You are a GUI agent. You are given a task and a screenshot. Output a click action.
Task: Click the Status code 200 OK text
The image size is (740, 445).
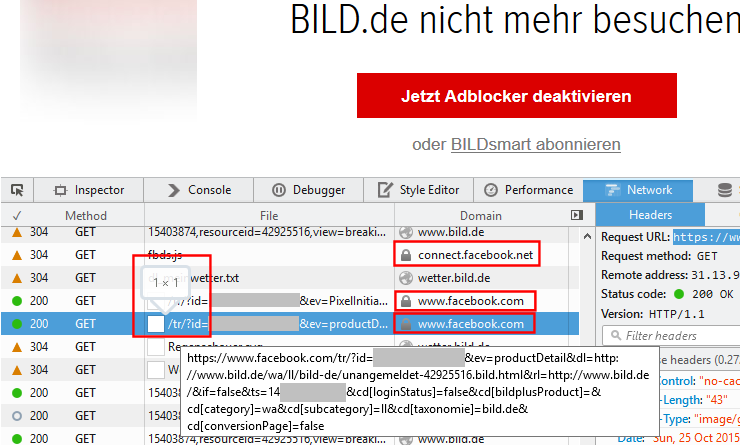(713, 294)
